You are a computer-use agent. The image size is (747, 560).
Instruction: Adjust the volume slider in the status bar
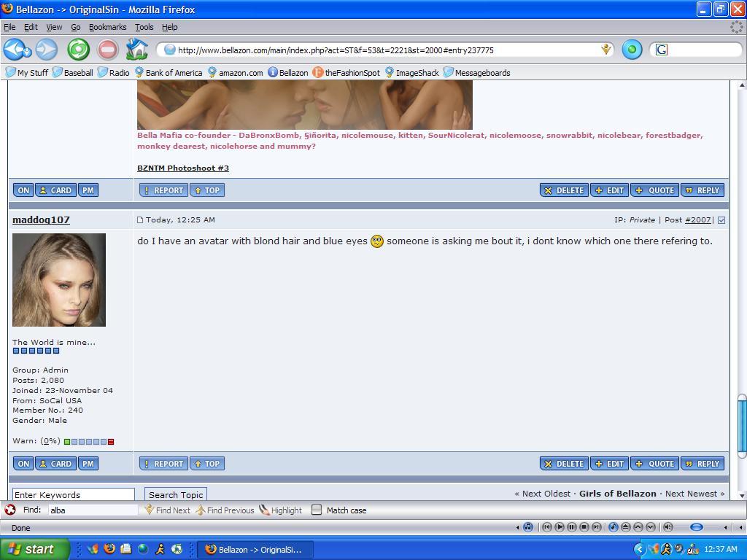coord(696,527)
